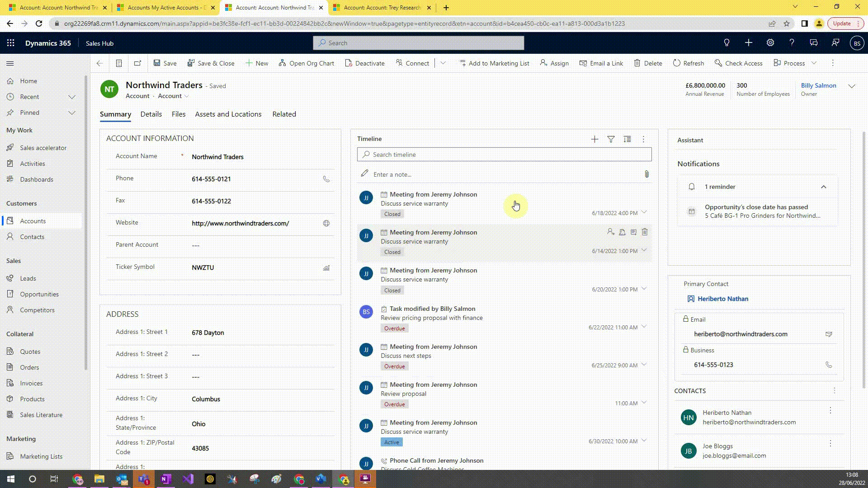Viewport: 868px width, 488px height.
Task: Expand the Recent section in sidebar
Action: (71, 97)
